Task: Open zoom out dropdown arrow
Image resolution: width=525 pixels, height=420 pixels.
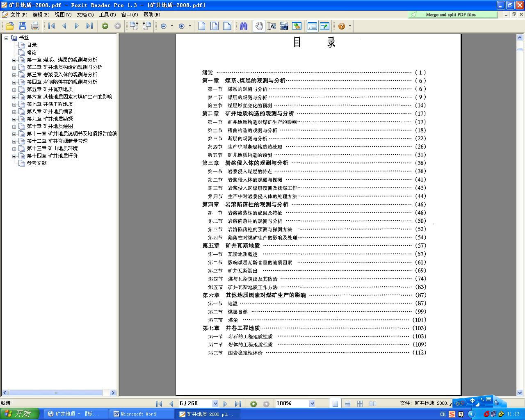Action: [x=172, y=26]
